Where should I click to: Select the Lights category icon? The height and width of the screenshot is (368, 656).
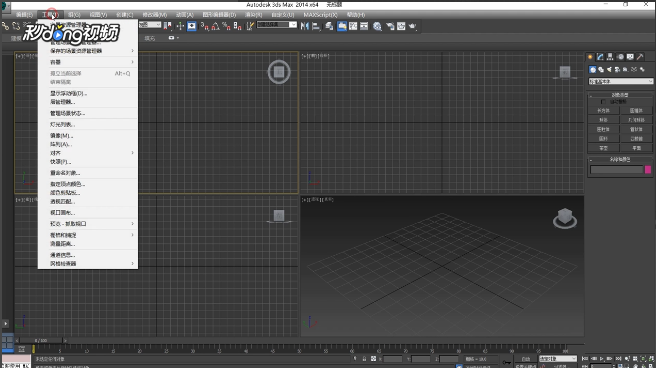pyautogui.click(x=609, y=69)
